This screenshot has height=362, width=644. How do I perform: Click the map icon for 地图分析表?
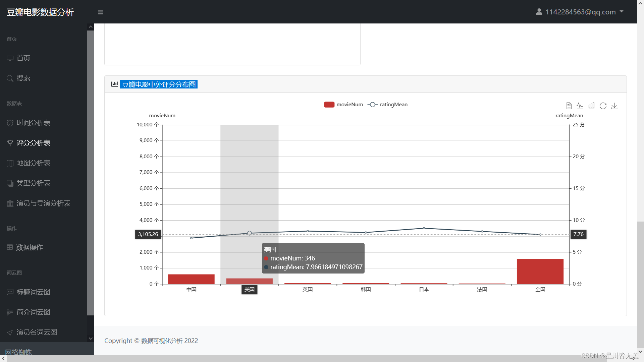10,163
